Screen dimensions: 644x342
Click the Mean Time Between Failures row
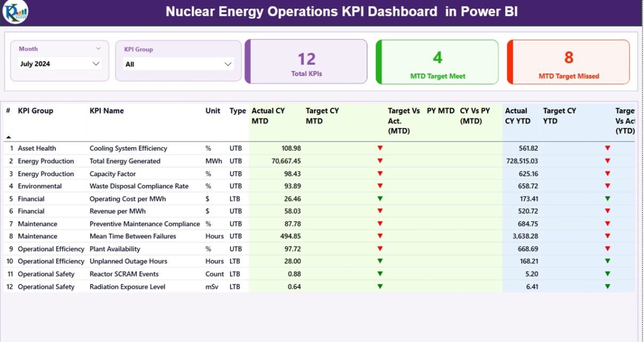[x=133, y=236]
